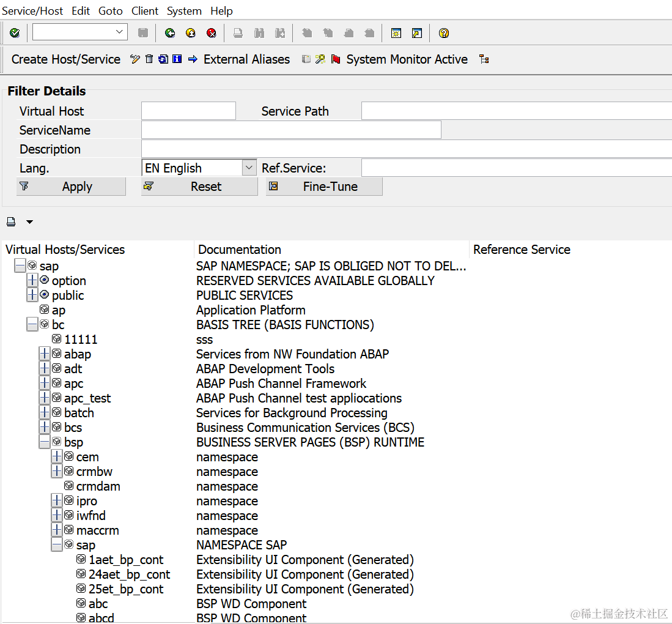Click the Last Page icon
This screenshot has width=672, height=624.
pyautogui.click(x=369, y=33)
